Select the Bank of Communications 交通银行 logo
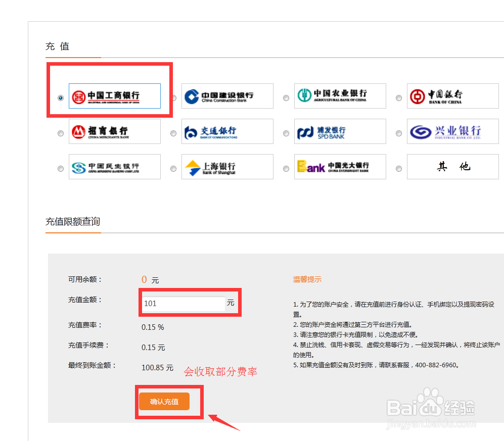Screen dimensions: 504x441 click(227, 131)
